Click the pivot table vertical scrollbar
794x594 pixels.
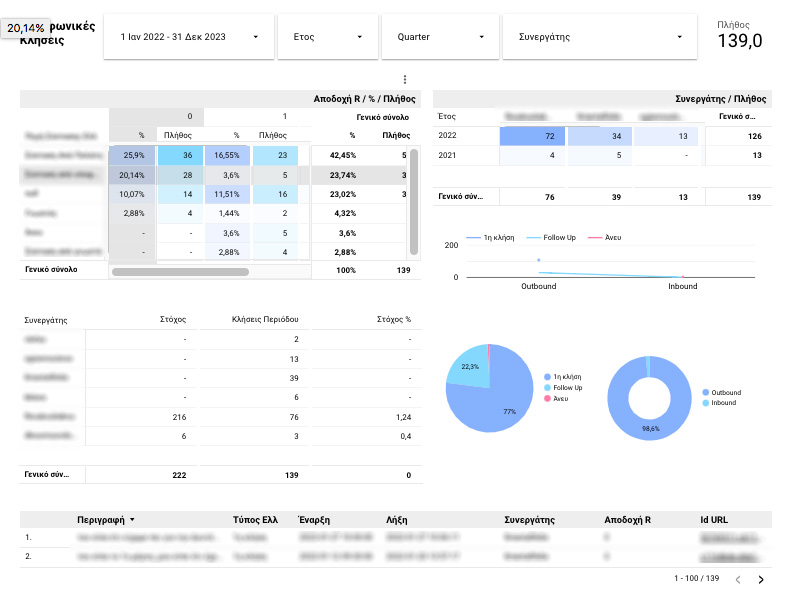click(x=414, y=202)
